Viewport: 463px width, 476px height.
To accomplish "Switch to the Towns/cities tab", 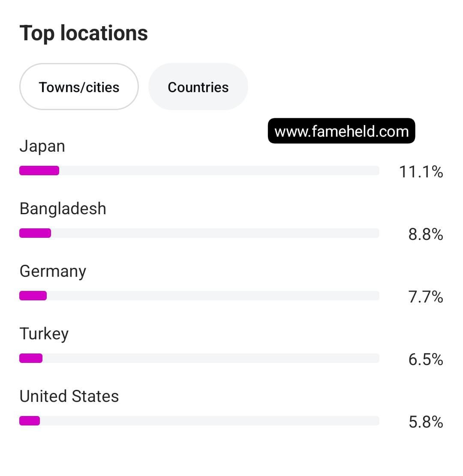I will [79, 87].
